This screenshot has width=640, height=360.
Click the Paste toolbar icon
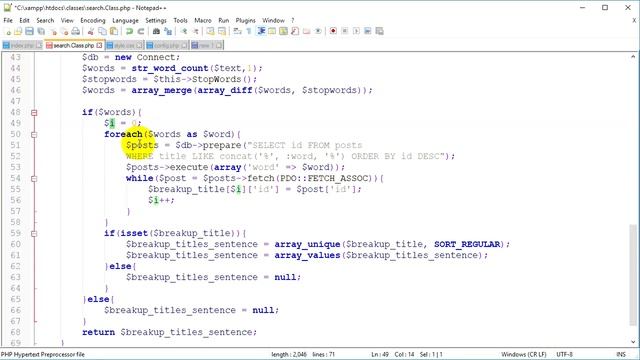(x=114, y=31)
